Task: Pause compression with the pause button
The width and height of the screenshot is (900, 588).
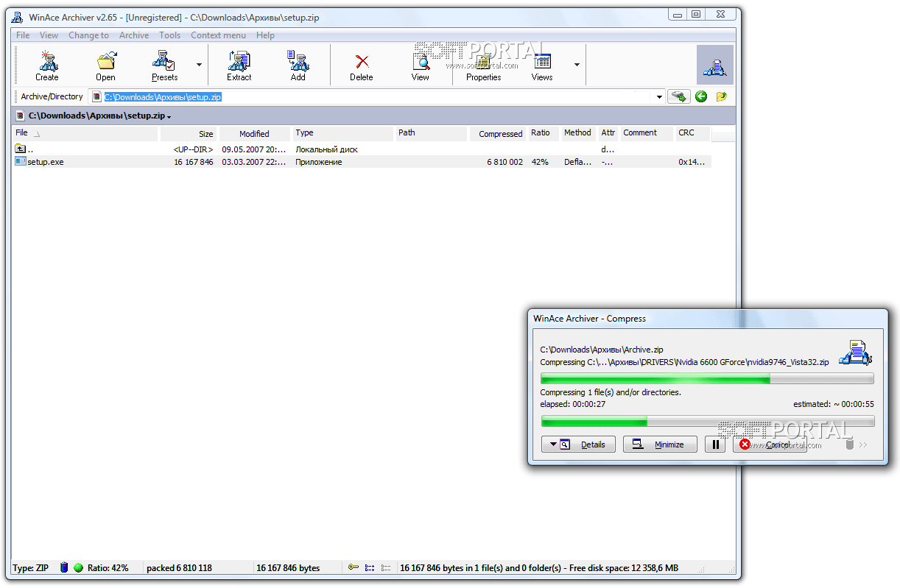Action: 715,444
